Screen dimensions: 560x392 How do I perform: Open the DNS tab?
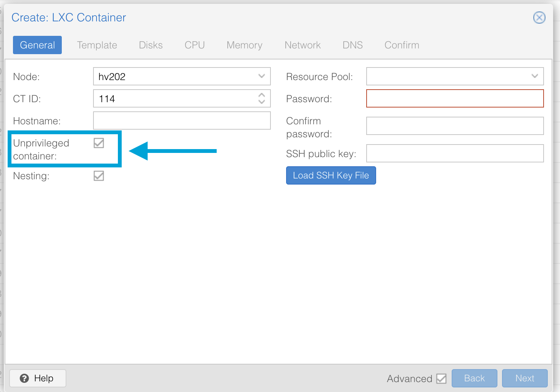pyautogui.click(x=352, y=45)
